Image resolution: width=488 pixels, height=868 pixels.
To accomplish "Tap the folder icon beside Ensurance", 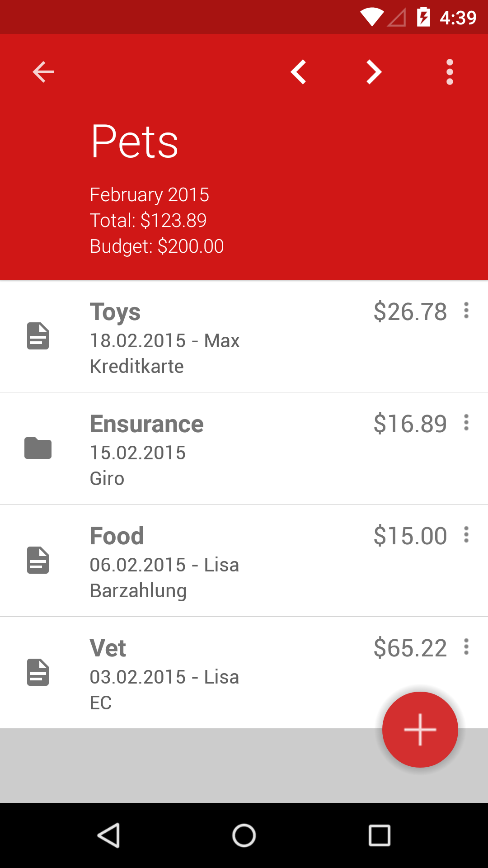I will [x=38, y=448].
